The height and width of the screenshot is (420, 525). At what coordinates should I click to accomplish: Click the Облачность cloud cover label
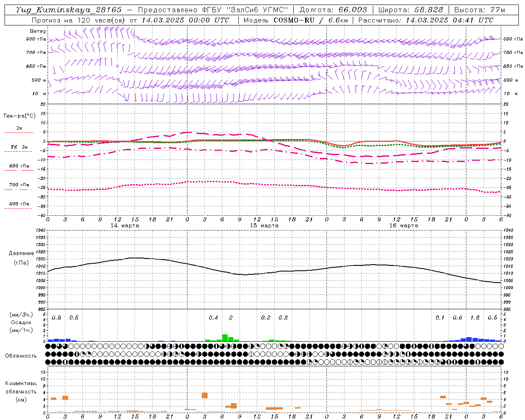[21, 356]
